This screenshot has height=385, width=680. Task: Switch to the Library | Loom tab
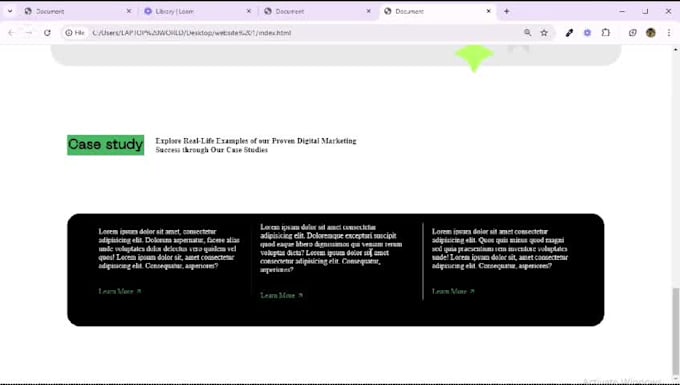click(x=197, y=12)
